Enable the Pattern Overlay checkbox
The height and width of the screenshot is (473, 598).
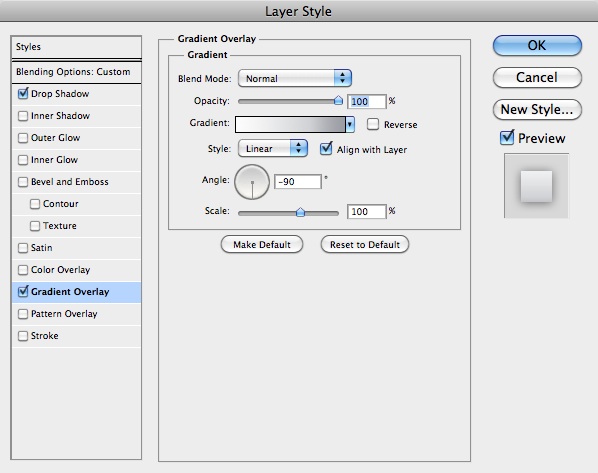click(x=23, y=314)
